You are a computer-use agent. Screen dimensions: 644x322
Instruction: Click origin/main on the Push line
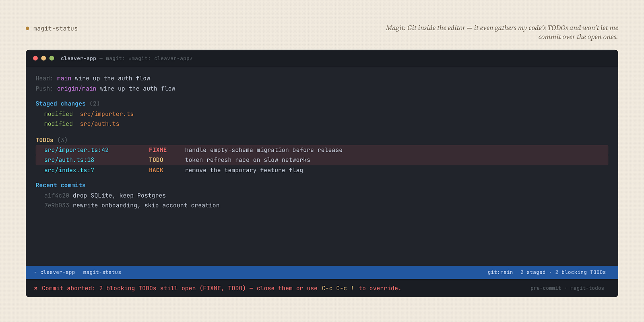[76, 89]
